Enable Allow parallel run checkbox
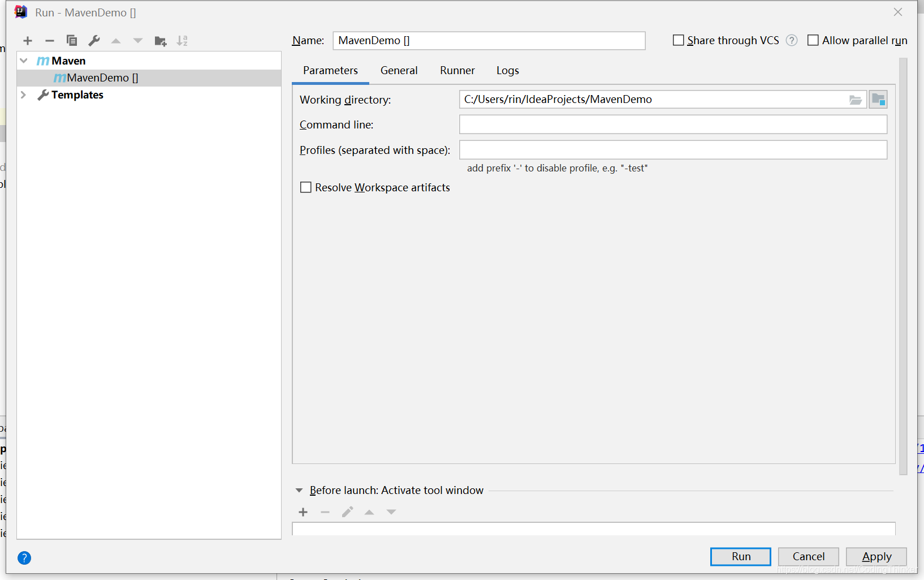 tap(813, 40)
